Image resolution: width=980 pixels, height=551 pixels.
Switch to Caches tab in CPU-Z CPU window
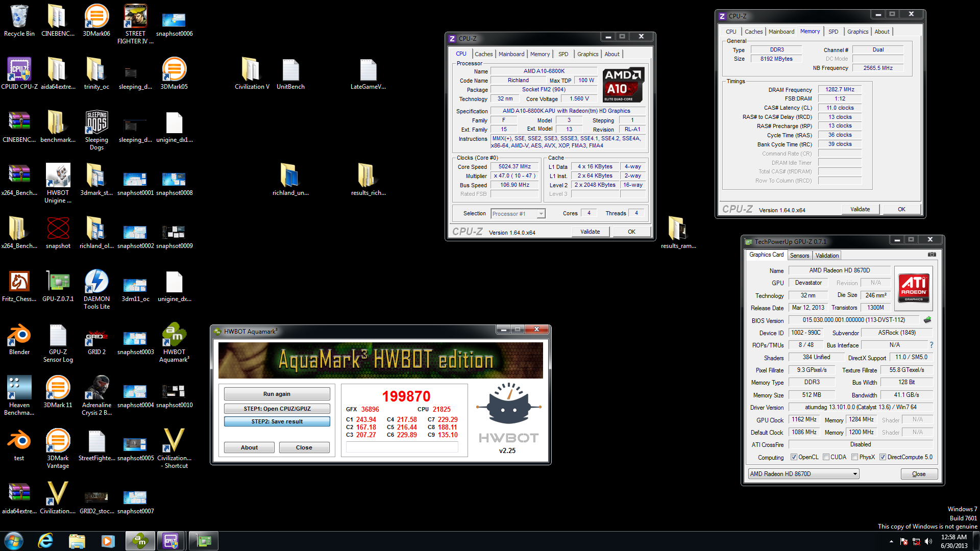(x=483, y=54)
